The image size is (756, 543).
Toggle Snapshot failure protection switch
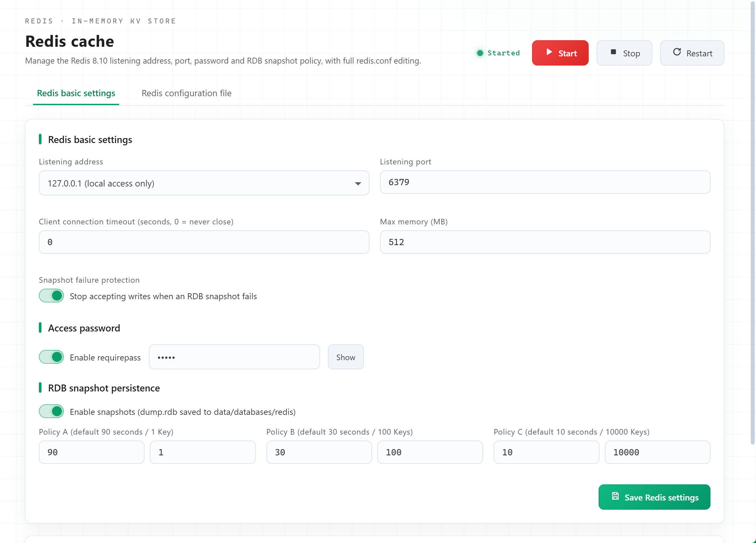tap(51, 296)
